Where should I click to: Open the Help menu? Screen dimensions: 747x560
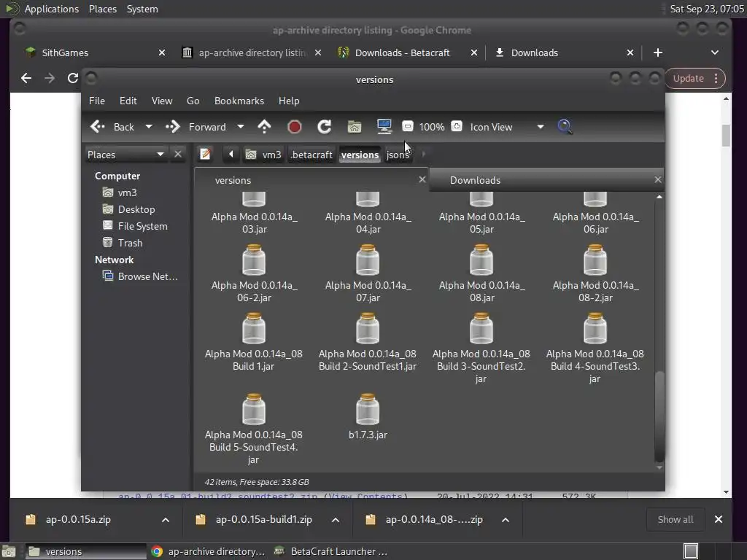tap(289, 101)
